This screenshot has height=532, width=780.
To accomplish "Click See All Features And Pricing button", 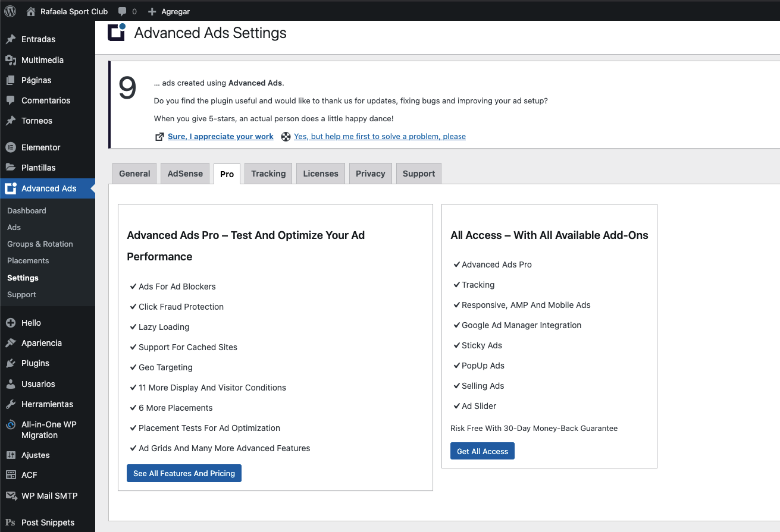I will [184, 473].
